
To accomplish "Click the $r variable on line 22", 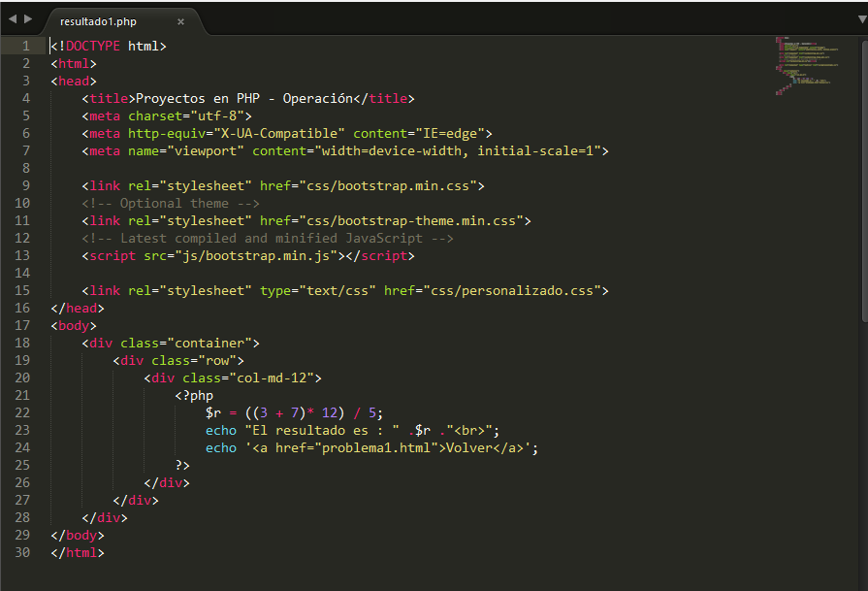I will pyautogui.click(x=212, y=412).
